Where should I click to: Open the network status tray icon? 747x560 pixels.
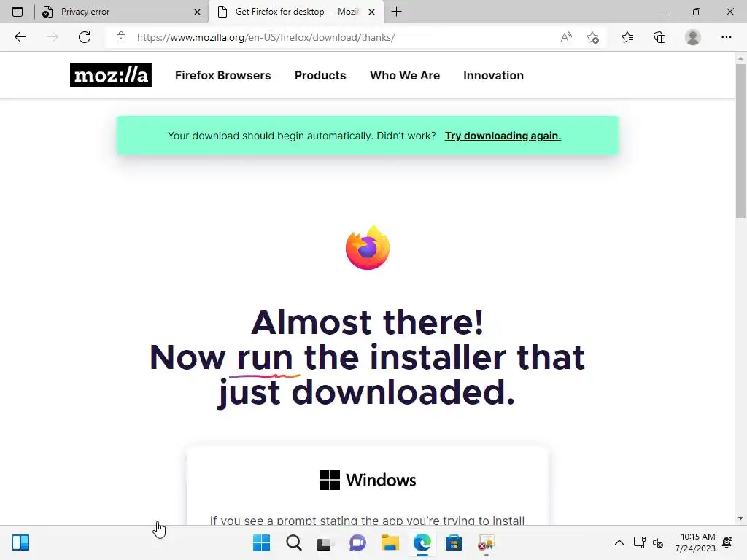pyautogui.click(x=639, y=542)
